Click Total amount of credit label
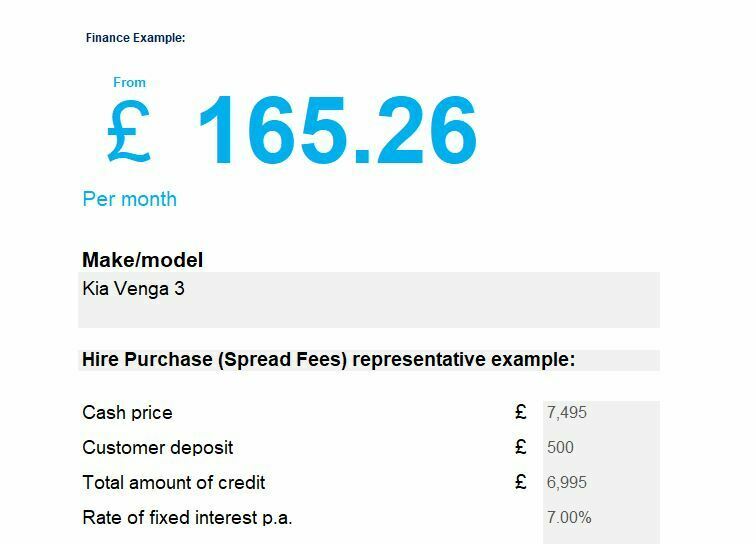Viewport: 756px width, 544px height. (174, 482)
